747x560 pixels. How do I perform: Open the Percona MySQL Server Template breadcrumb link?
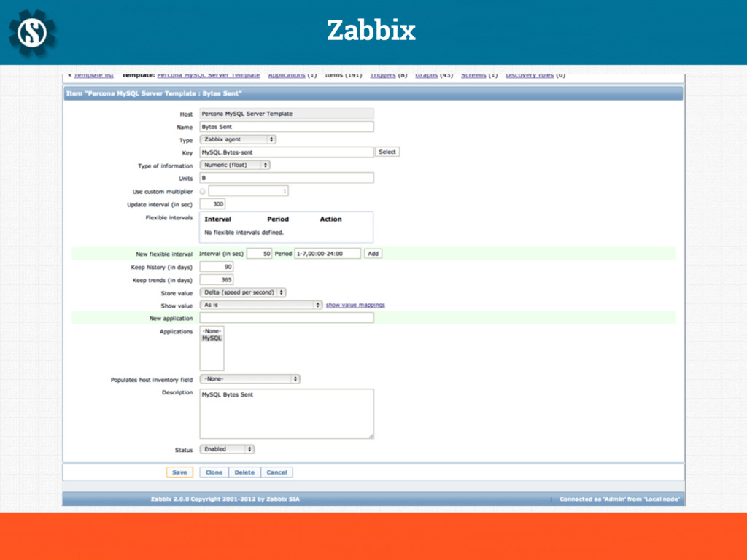[209, 75]
